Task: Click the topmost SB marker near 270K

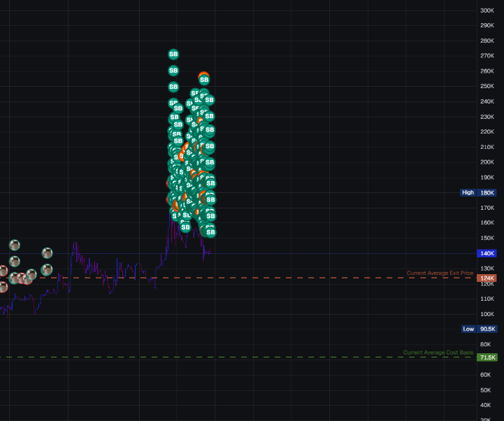Action: tap(173, 54)
